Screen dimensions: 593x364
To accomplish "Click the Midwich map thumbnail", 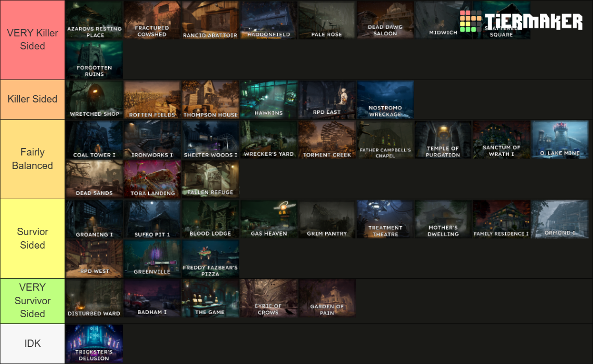I will (x=443, y=20).
